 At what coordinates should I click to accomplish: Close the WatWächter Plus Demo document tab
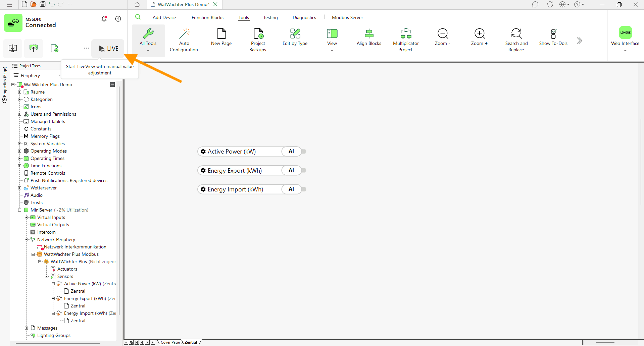click(215, 4)
